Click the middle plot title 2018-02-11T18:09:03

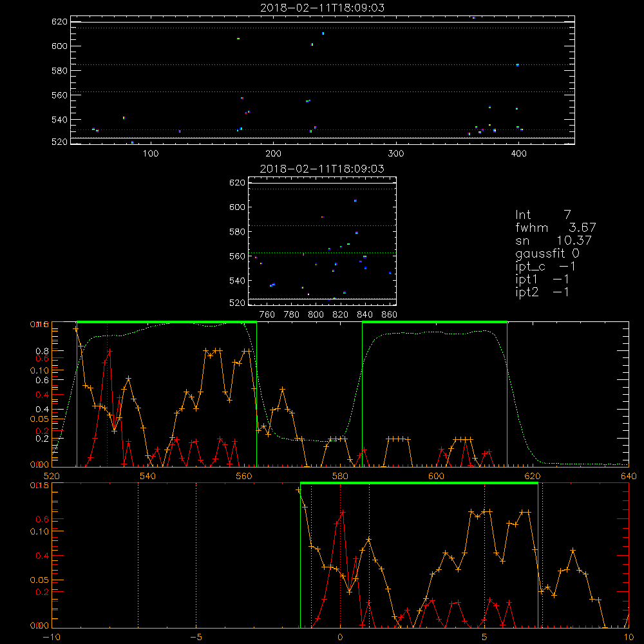coord(323,169)
